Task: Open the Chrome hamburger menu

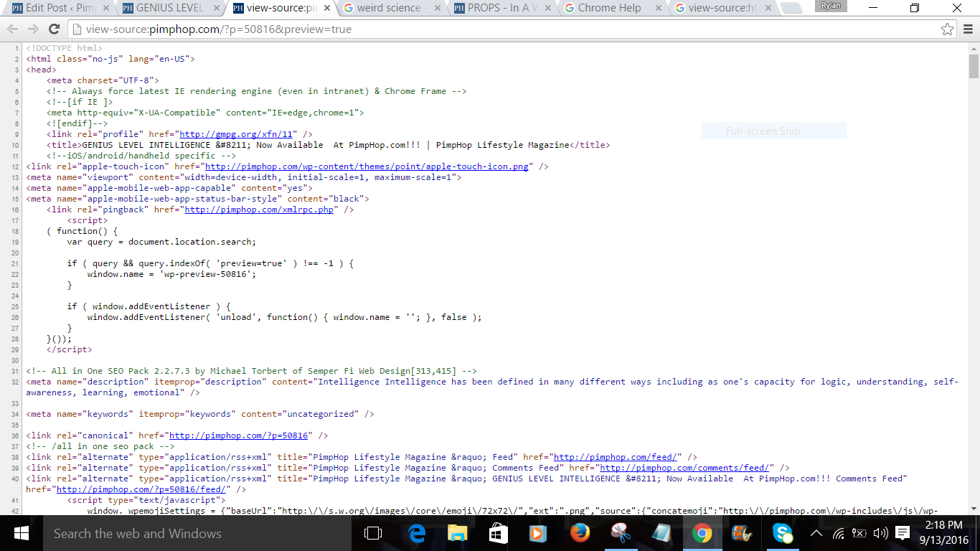Action: (x=967, y=29)
